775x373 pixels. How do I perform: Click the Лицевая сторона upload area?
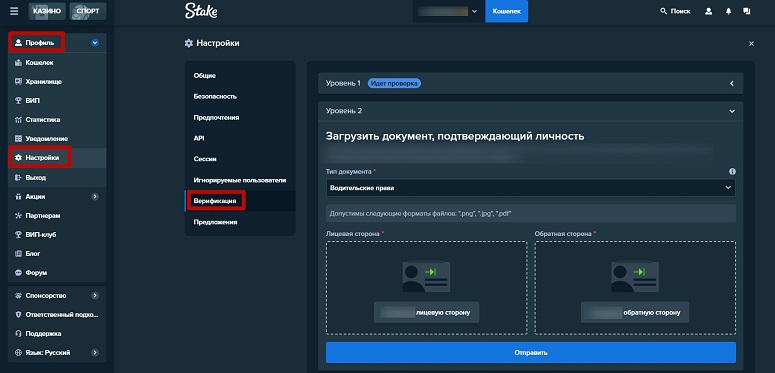427,288
